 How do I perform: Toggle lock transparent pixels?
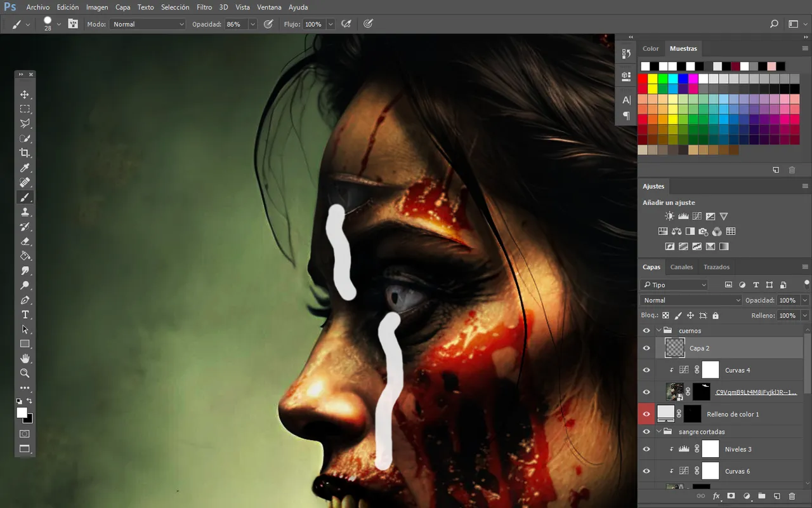pos(665,316)
